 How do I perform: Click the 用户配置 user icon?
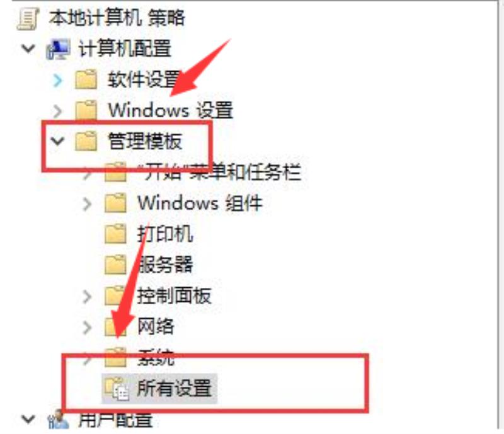[x=58, y=419]
